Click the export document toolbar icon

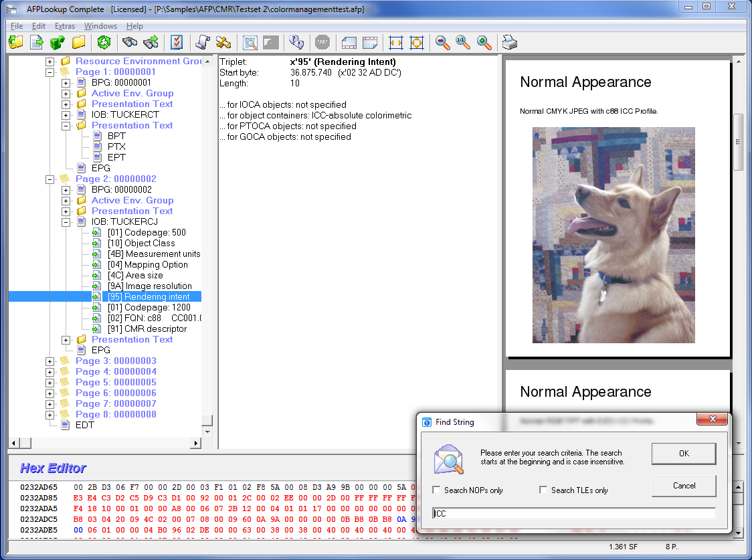[36, 43]
